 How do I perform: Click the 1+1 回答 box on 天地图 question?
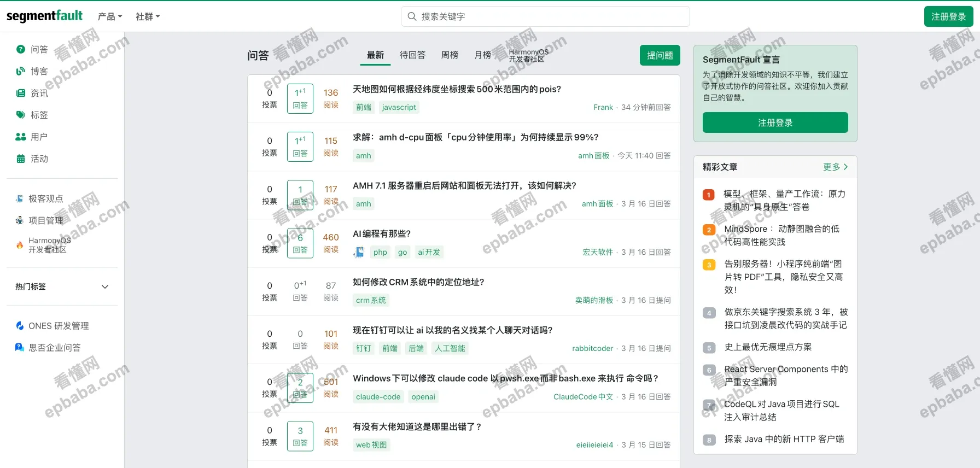[x=300, y=98]
